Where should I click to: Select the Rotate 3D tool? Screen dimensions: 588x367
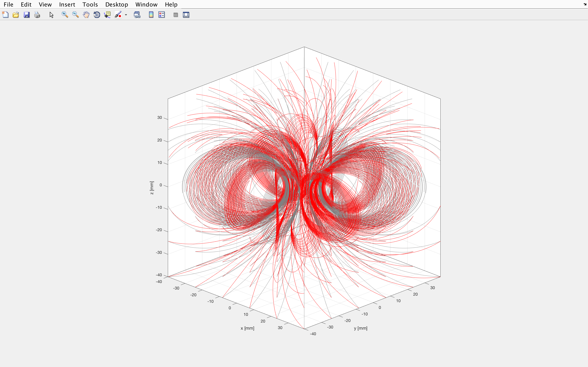(x=97, y=15)
